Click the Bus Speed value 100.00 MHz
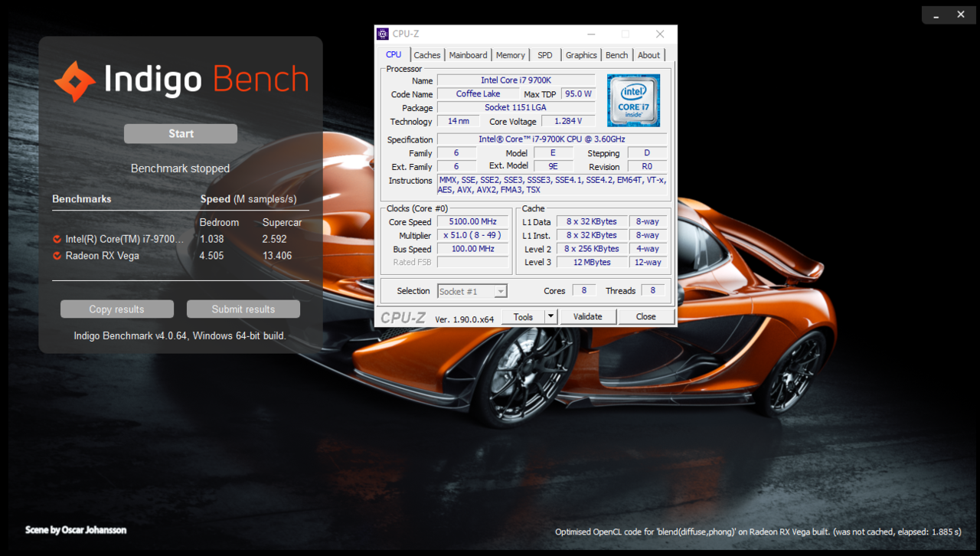 pyautogui.click(x=473, y=249)
